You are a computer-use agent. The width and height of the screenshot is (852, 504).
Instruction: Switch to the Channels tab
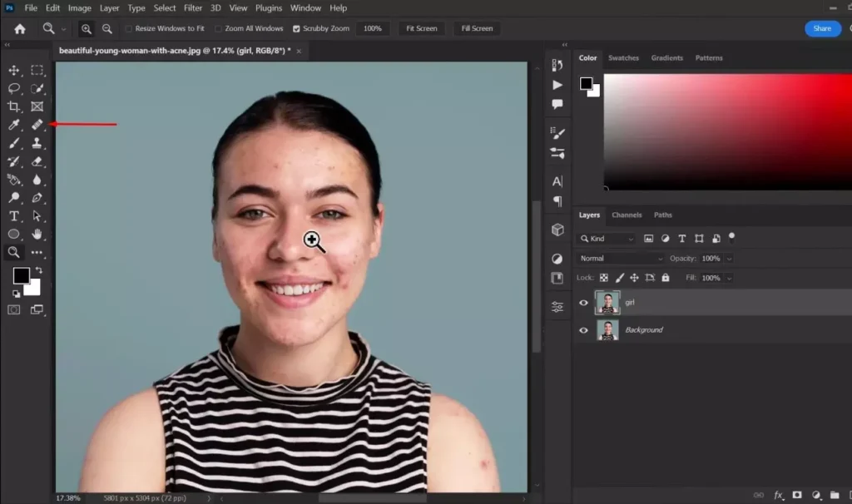627,215
